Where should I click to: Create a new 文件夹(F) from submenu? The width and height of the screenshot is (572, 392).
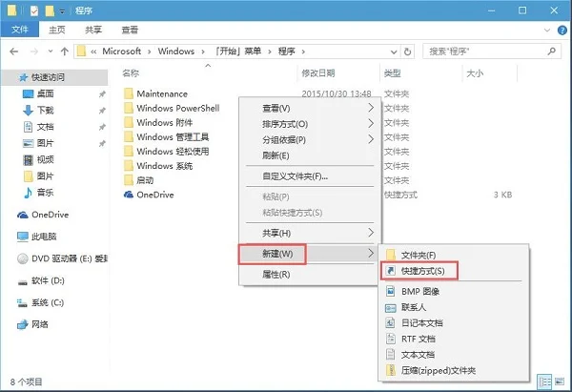click(x=454, y=255)
